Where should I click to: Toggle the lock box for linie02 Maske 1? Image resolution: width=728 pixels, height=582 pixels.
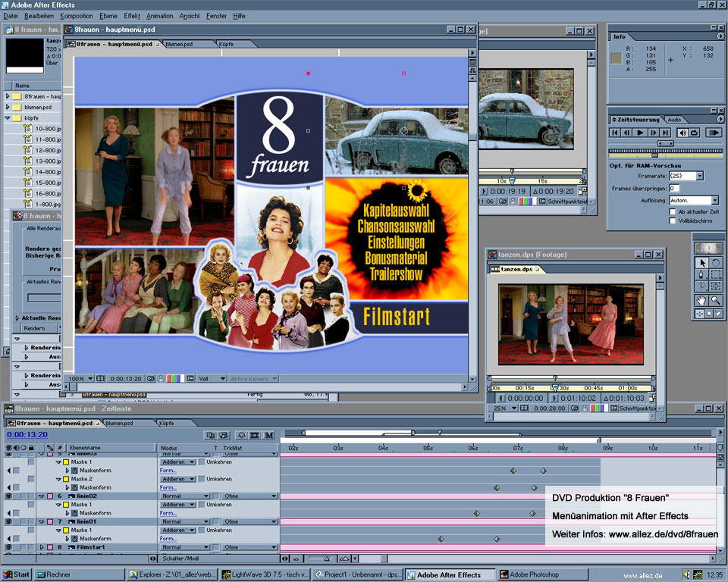point(31,505)
